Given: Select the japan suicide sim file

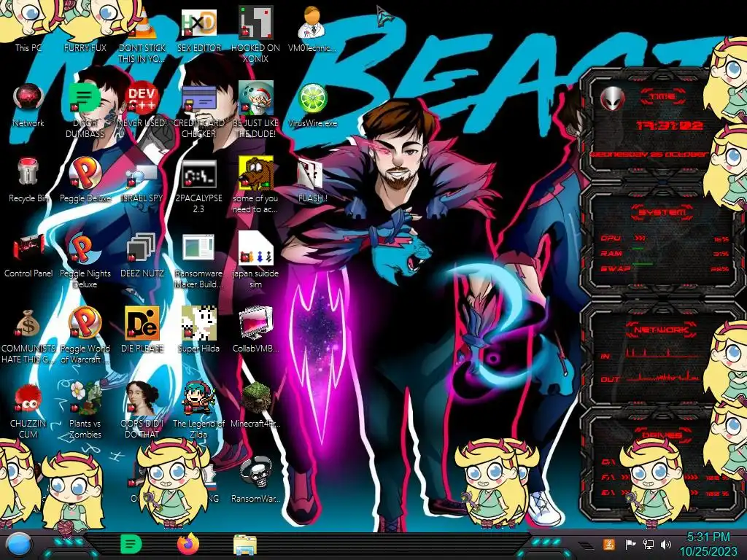Looking at the screenshot, I should [255, 261].
